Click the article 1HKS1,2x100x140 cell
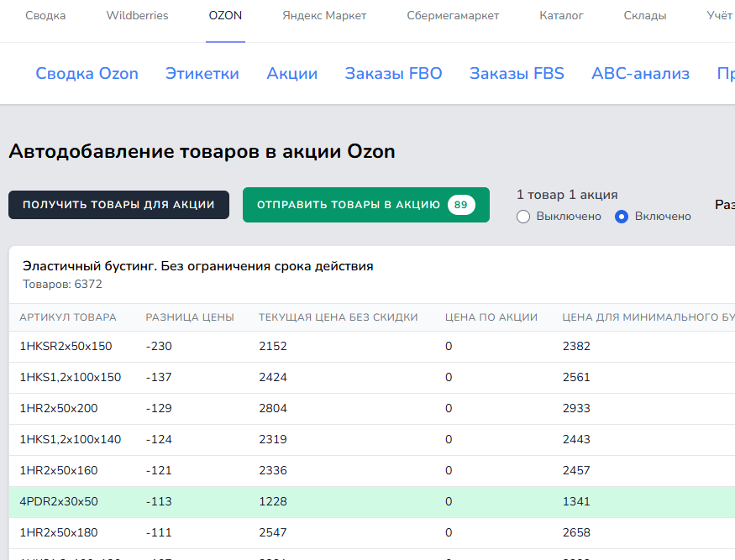Screen dimensions: 735x560 71,439
